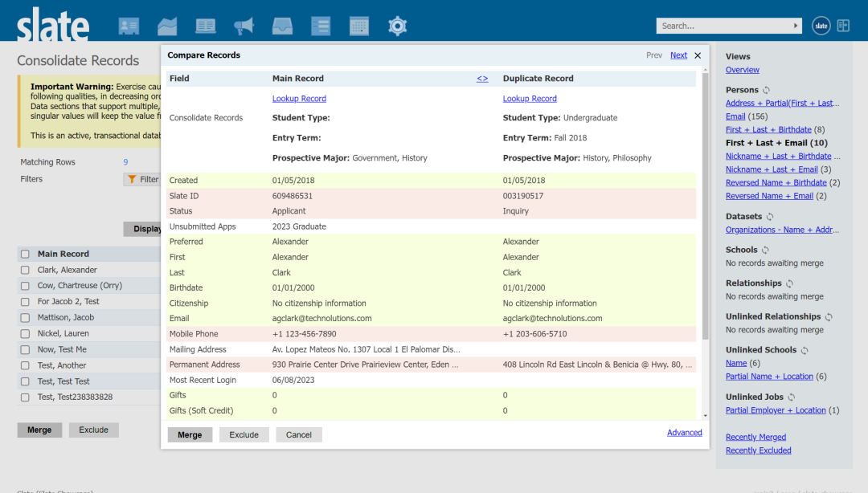868x493 pixels.
Task: Open Nickname + Last + Birthdate view
Action: click(778, 156)
